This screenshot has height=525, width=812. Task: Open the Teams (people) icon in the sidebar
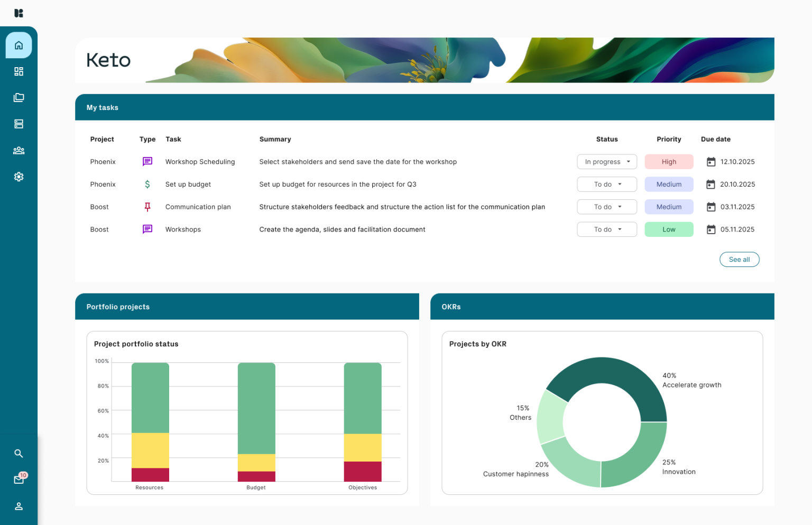pos(19,150)
